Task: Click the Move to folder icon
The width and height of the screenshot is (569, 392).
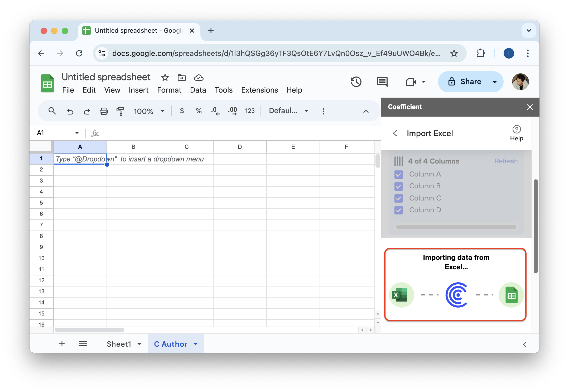Action: (x=182, y=78)
